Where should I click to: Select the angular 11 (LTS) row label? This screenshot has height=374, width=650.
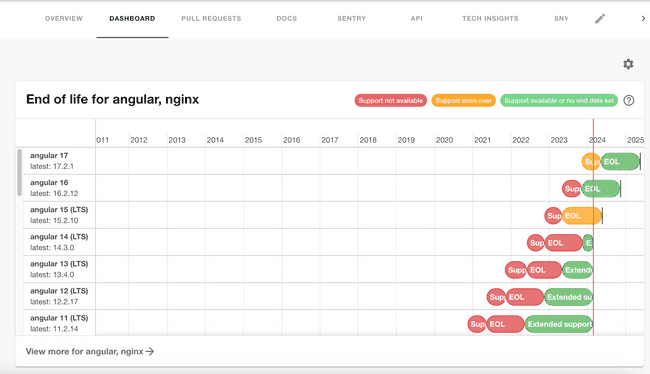pos(59,318)
